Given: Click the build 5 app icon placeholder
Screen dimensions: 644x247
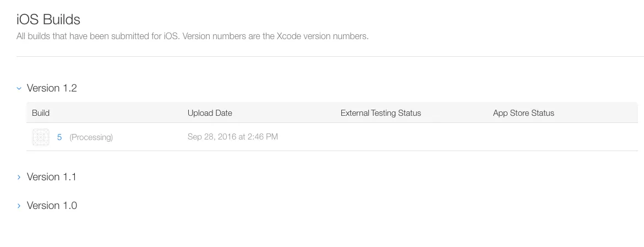Looking at the screenshot, I should pos(41,137).
